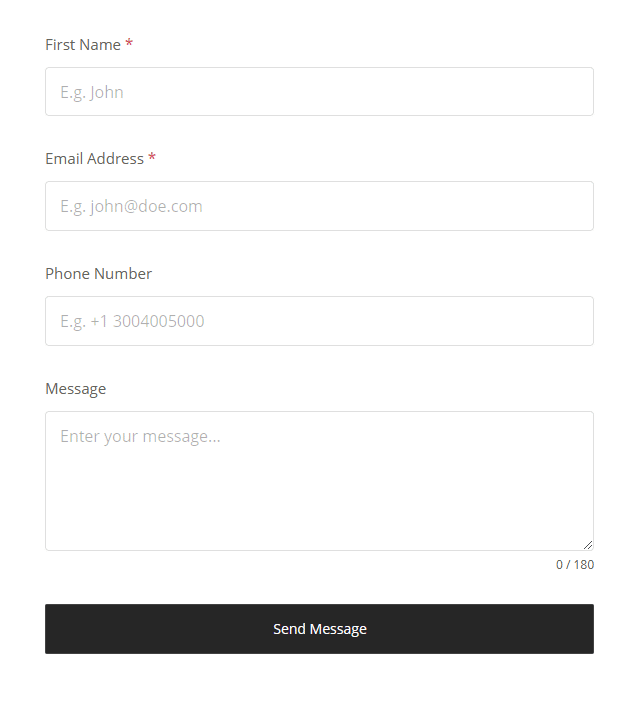
Task: Click the 'Send Message' text on the dark button
Action: point(320,629)
